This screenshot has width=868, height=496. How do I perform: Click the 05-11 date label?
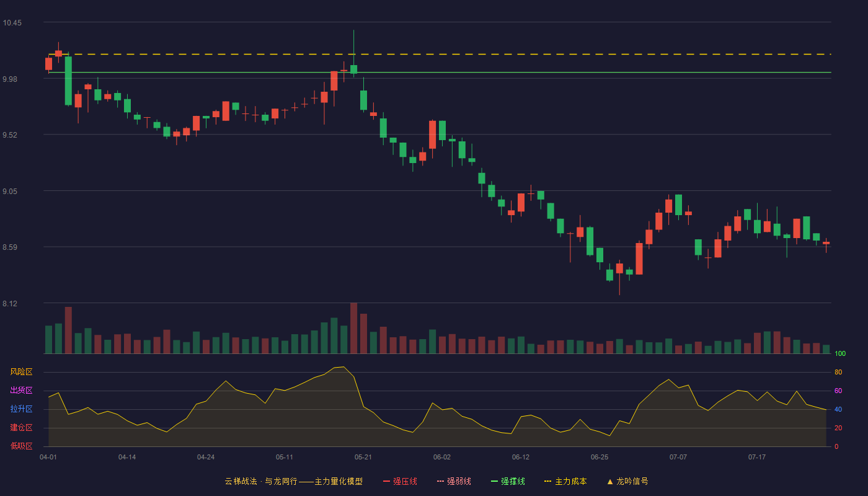(285, 457)
